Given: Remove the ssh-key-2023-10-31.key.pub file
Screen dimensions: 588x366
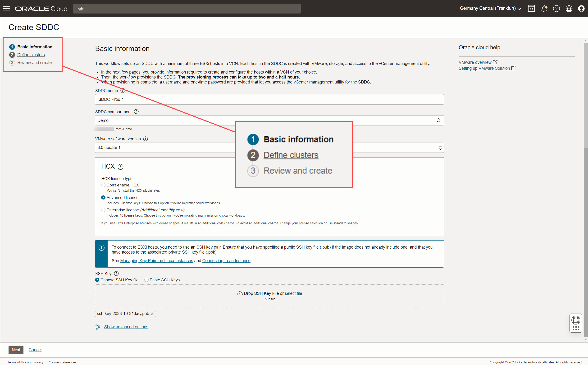Looking at the screenshot, I should pos(153,314).
